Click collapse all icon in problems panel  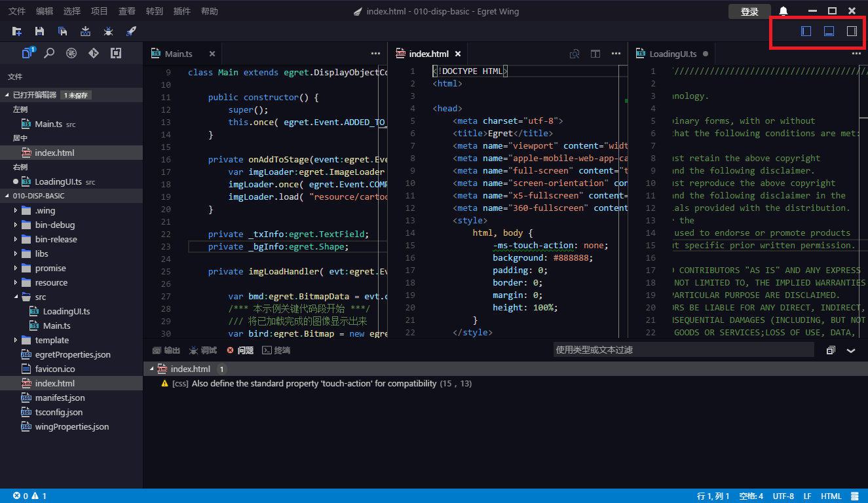click(831, 350)
